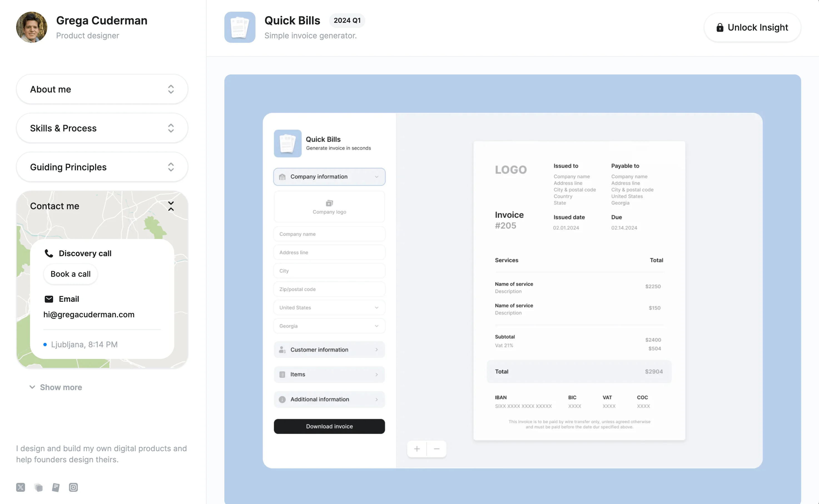The height and width of the screenshot is (504, 819).
Task: Click the Customer information chevron
Action: tap(377, 349)
